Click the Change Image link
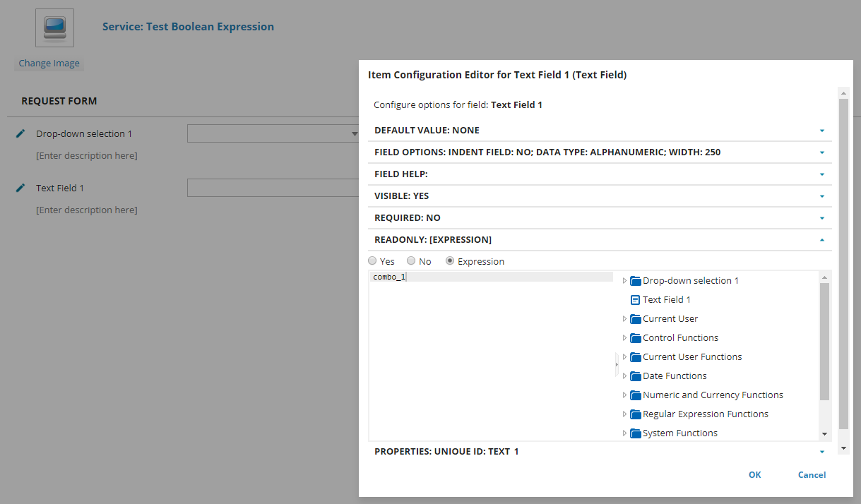The height and width of the screenshot is (504, 861). tap(49, 64)
